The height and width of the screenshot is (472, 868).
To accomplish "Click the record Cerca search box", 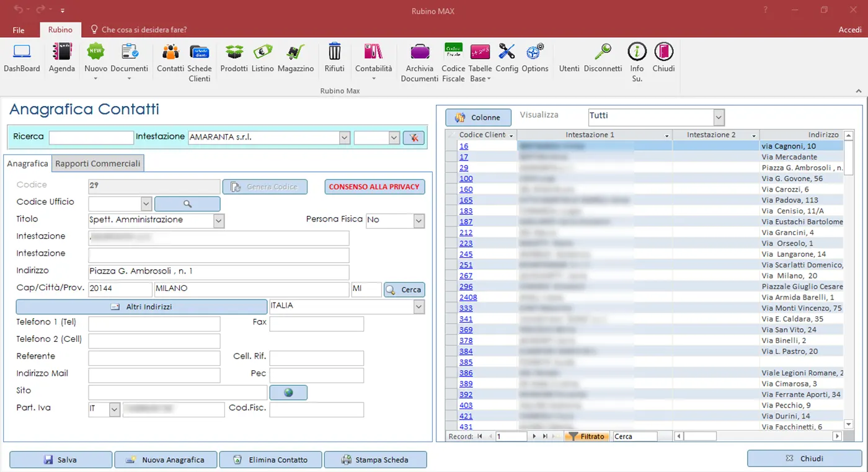I will click(634, 437).
